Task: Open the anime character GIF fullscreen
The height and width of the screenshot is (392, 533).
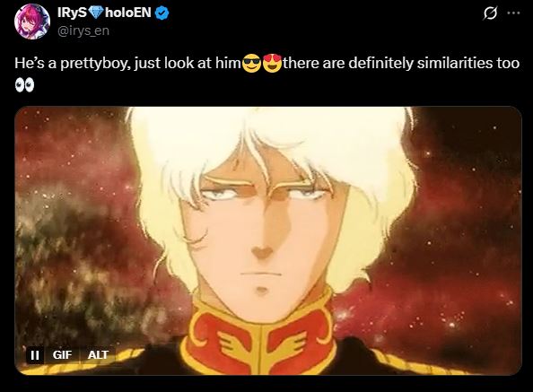Action: [x=268, y=240]
